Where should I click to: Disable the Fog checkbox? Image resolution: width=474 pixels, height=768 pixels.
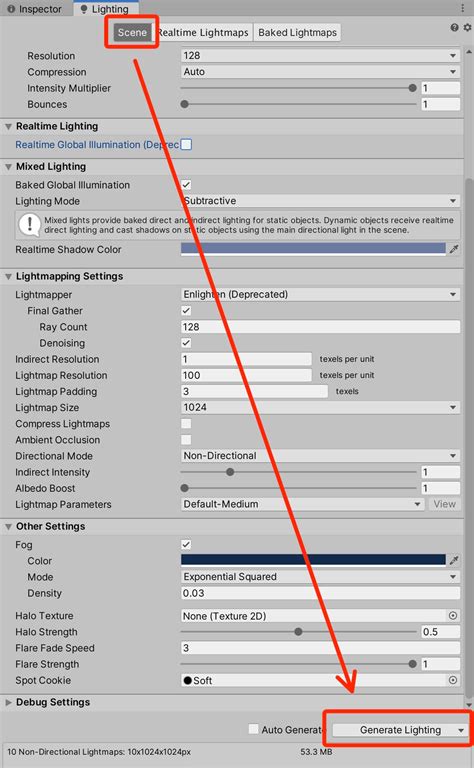click(x=186, y=544)
